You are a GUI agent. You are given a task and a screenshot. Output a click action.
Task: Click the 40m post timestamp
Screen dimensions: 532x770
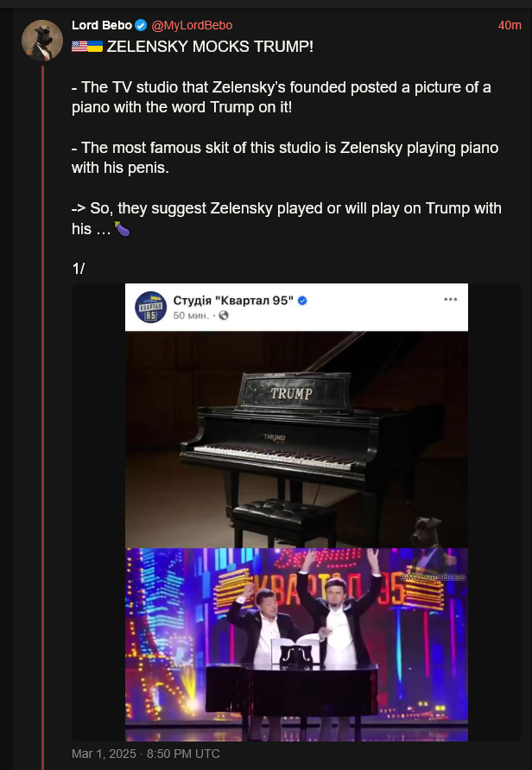pyautogui.click(x=510, y=26)
